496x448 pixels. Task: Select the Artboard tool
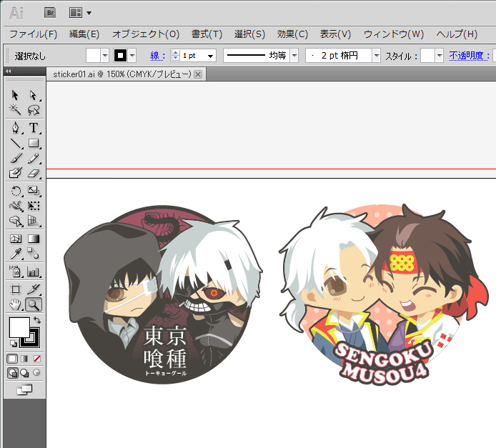[x=16, y=289]
